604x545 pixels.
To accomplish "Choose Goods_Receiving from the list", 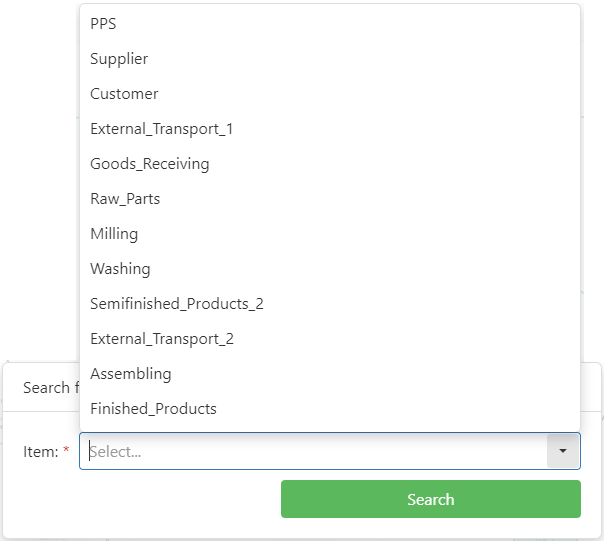I will 149,164.
